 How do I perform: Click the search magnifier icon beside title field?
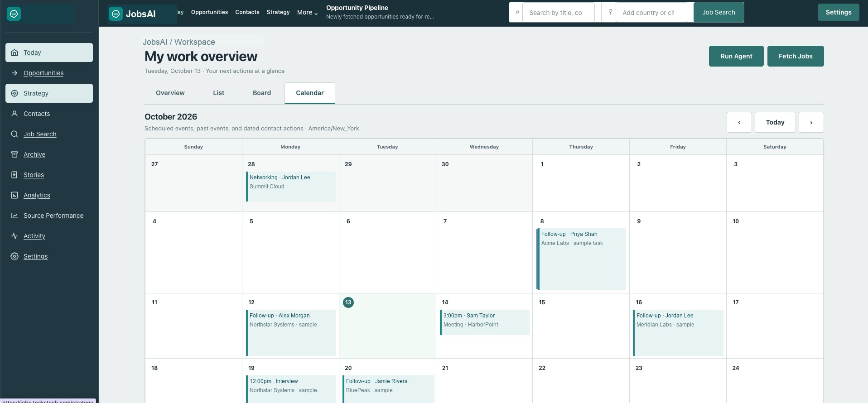click(517, 12)
